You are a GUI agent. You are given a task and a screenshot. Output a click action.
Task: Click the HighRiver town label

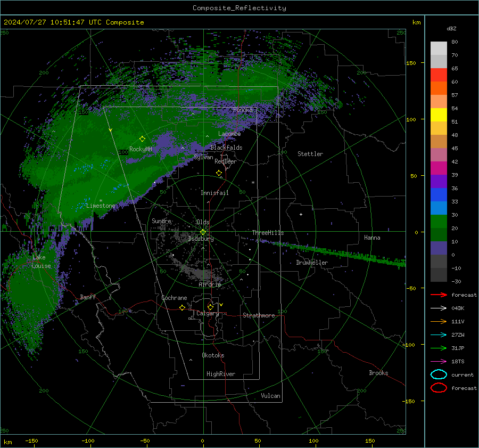[x=221, y=374]
